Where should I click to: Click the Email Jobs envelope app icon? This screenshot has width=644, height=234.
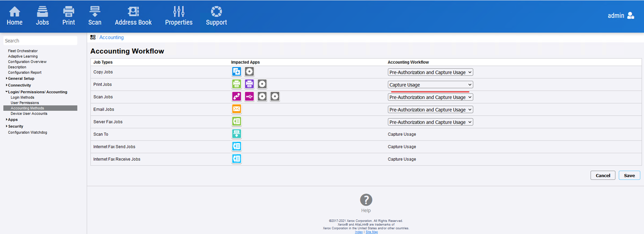(x=237, y=109)
